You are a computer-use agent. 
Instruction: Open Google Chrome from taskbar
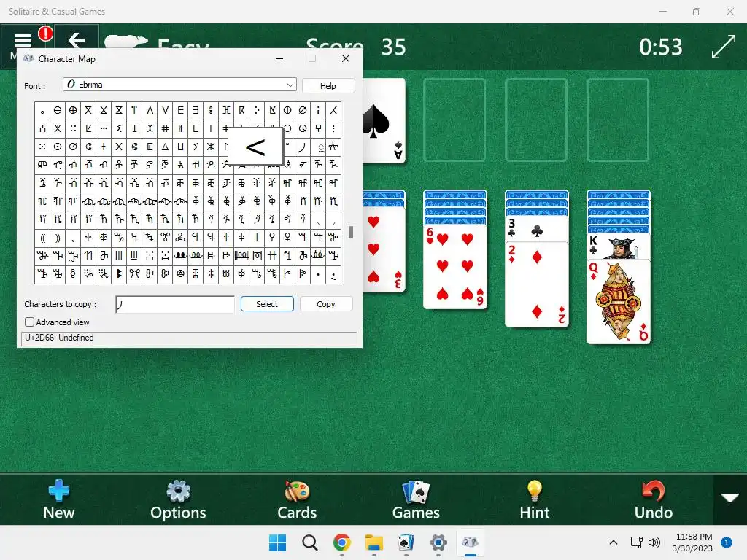(x=341, y=542)
